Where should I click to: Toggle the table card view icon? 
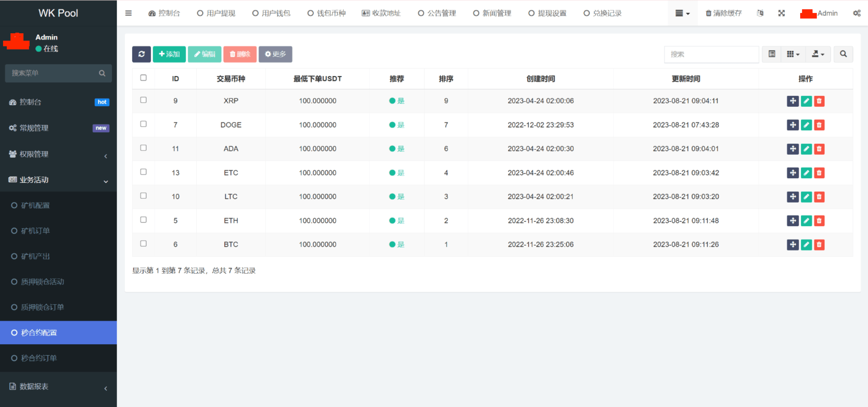(772, 54)
